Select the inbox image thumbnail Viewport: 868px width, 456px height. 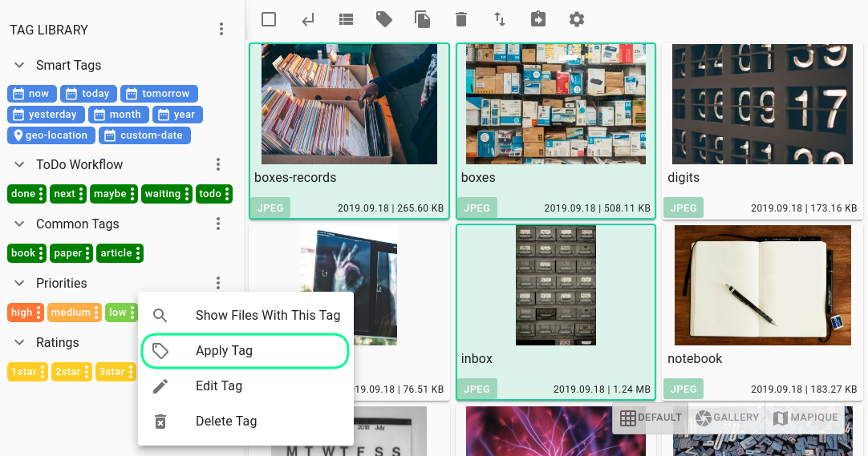tap(556, 285)
